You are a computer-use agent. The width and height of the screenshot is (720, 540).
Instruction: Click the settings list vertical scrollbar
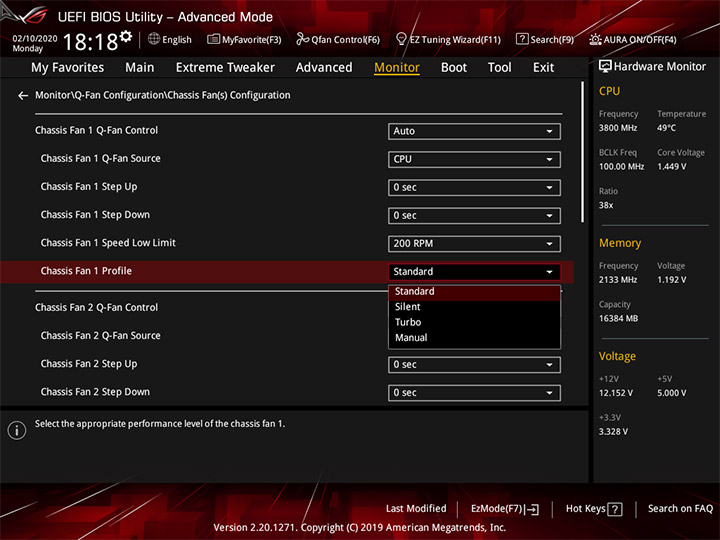pyautogui.click(x=583, y=152)
